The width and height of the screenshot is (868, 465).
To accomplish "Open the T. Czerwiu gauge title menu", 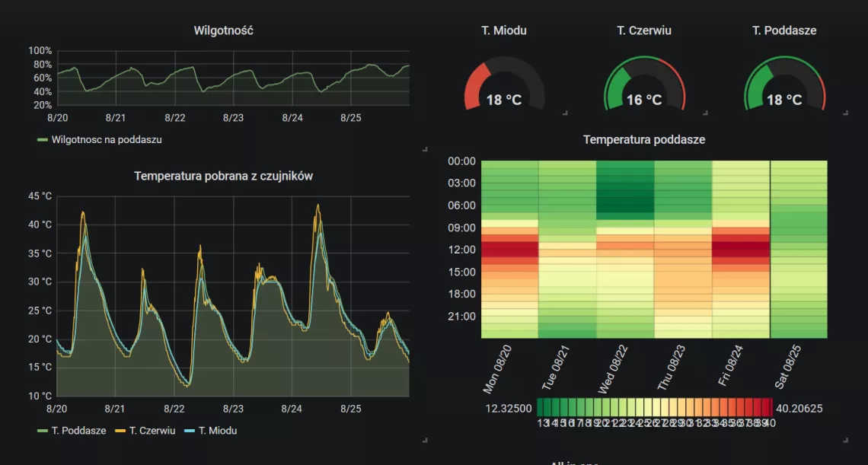I will pos(644,30).
